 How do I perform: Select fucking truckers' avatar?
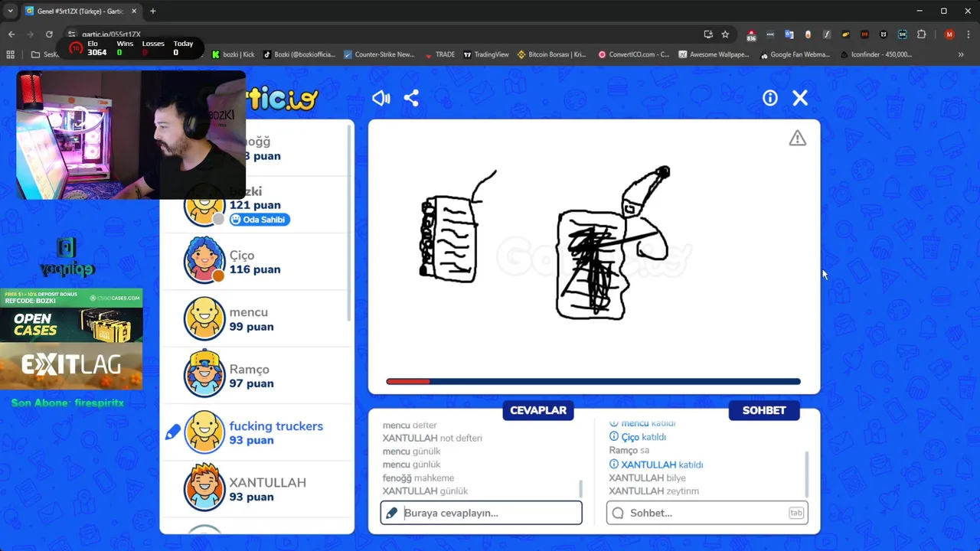click(204, 432)
